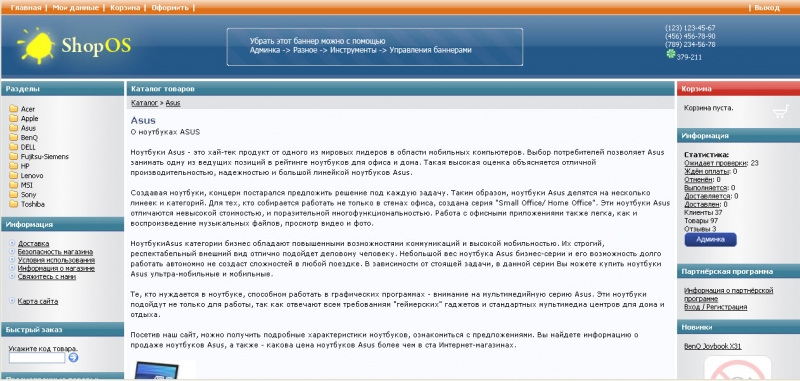Screen dimensions: 800x381
Task: Click the Партнёрская программа panel header
Action: (738, 271)
